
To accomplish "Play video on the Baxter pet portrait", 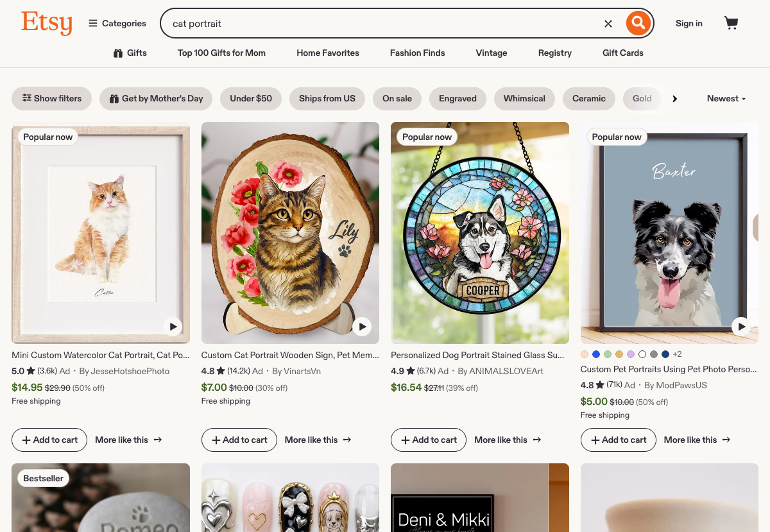I will pos(741,327).
